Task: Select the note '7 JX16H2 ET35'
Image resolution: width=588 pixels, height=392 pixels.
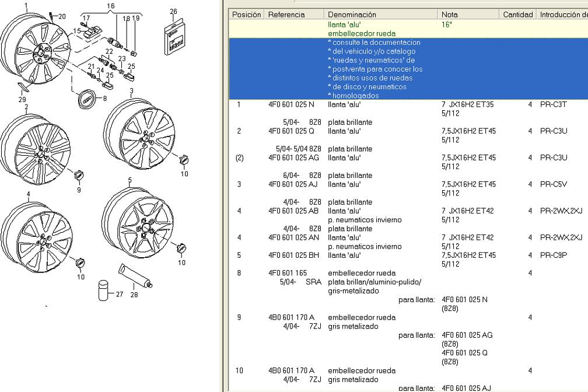Action: pos(468,104)
